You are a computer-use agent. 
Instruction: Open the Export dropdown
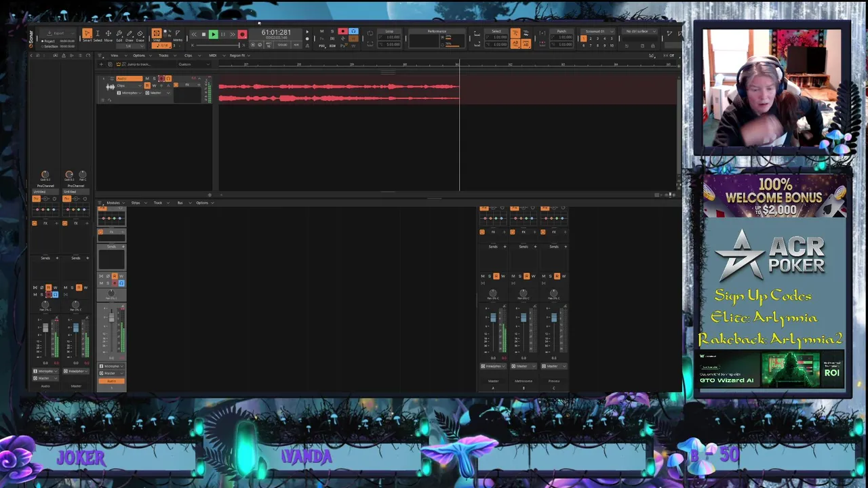point(59,33)
